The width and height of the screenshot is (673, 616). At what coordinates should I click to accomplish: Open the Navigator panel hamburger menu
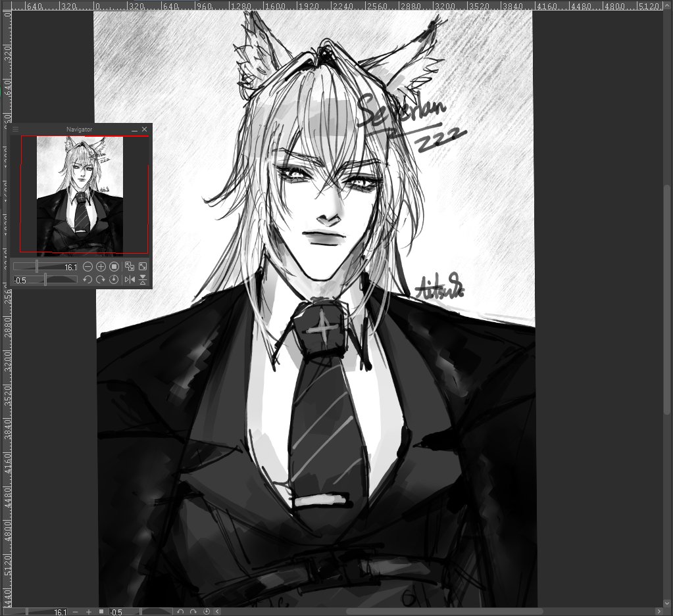[15, 129]
